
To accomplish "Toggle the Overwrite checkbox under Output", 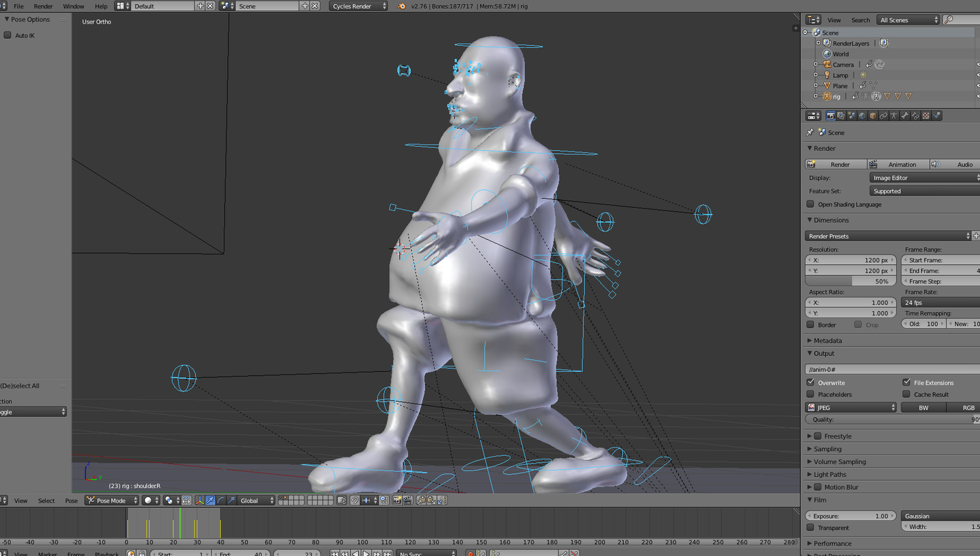I will [812, 382].
